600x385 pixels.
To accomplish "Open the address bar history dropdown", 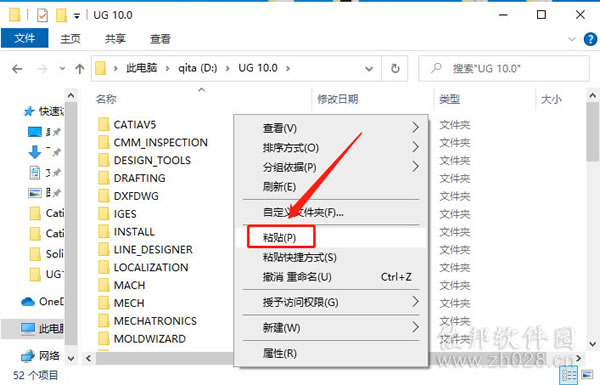I will [x=369, y=69].
